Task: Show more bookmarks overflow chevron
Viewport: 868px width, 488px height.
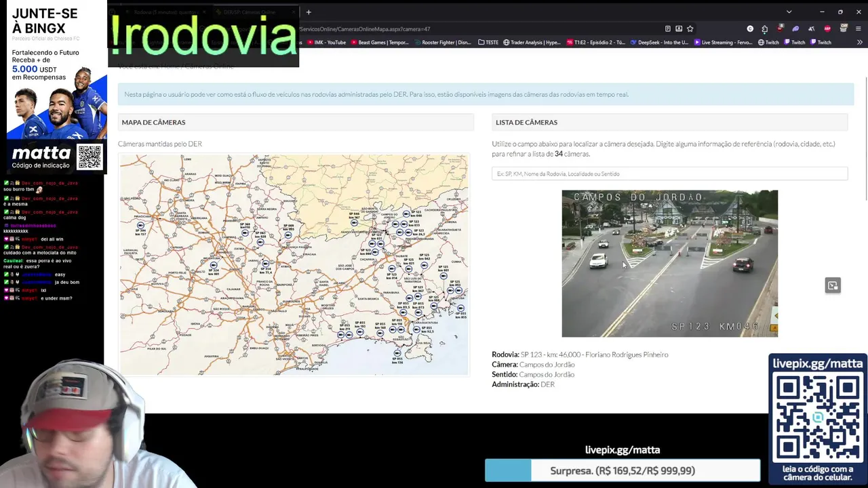Action: [x=860, y=42]
